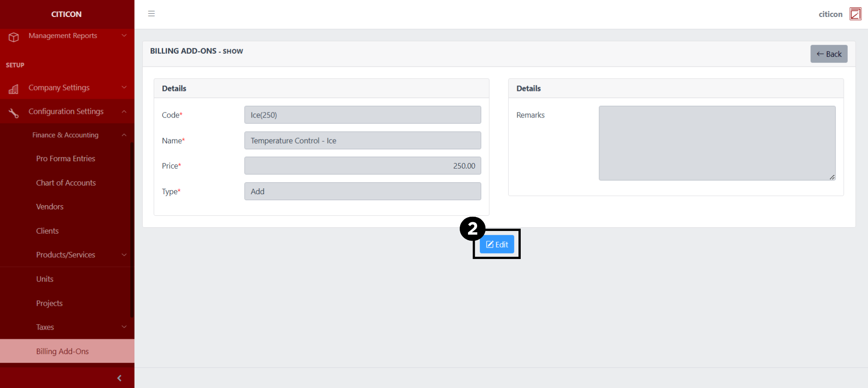
Task: Expand the Taxes submenu
Action: (x=124, y=327)
